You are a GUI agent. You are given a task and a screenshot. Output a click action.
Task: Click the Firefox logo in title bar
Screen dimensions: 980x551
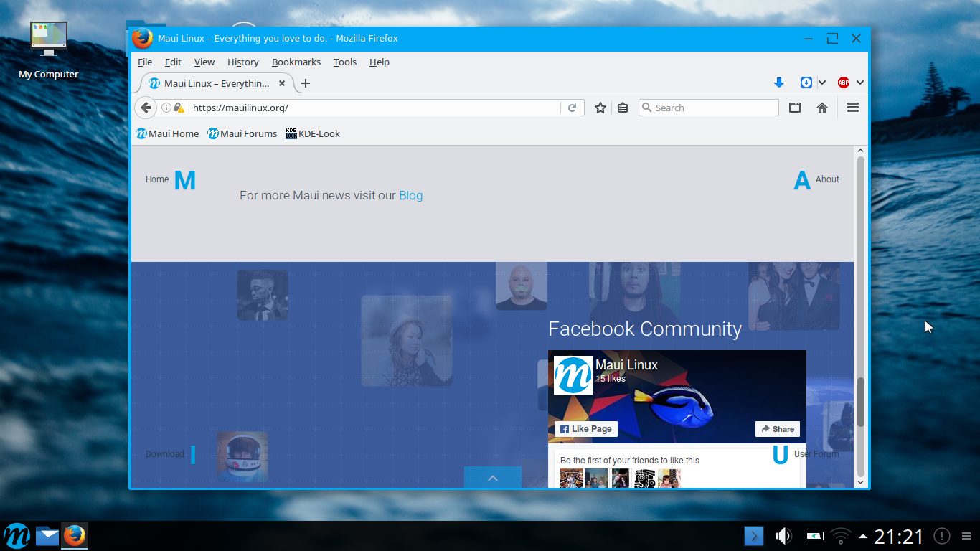pyautogui.click(x=142, y=39)
